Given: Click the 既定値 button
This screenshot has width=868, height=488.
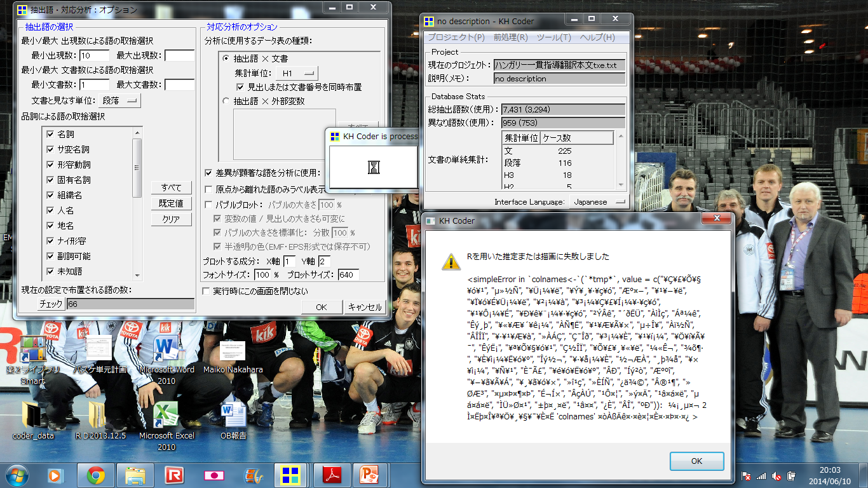Looking at the screenshot, I should (171, 203).
